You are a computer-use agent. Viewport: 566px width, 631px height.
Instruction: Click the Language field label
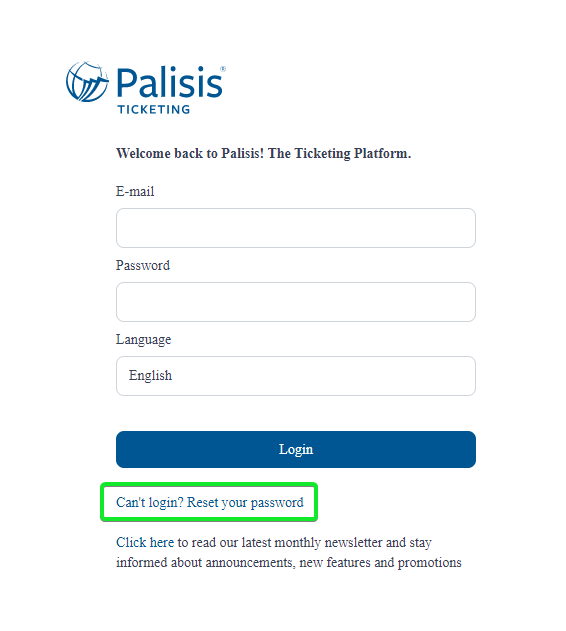144,340
